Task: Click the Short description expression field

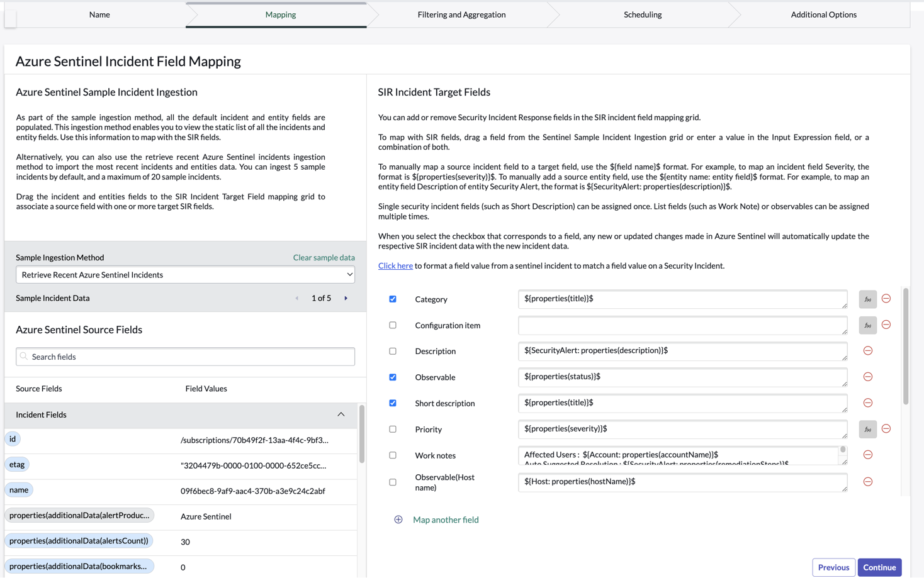Action: point(682,403)
